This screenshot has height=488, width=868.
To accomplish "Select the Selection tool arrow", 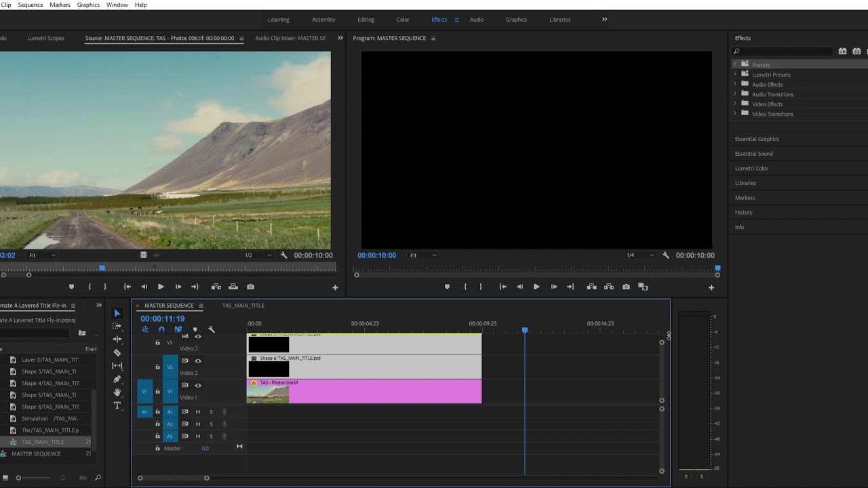I will (117, 313).
